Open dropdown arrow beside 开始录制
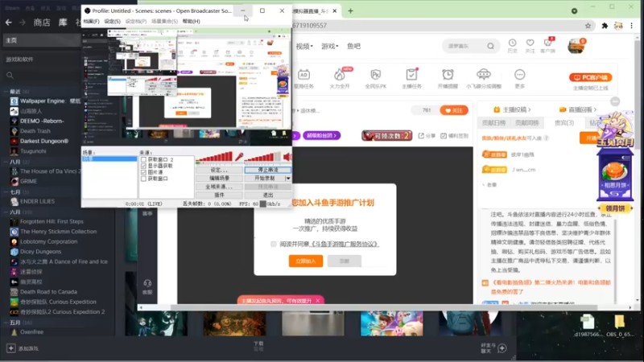The image size is (644, 362). (x=288, y=178)
